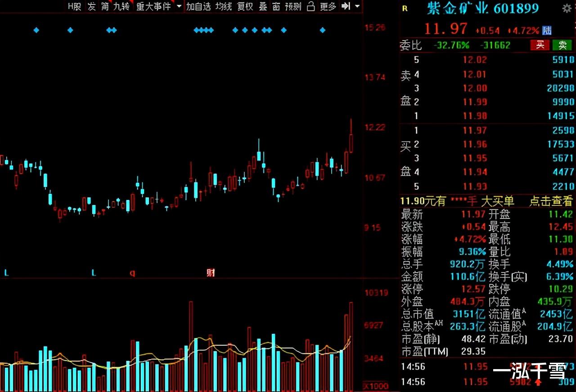
Task: Click 市盈(TTM) value 29.35
Action: pyautogui.click(x=474, y=352)
